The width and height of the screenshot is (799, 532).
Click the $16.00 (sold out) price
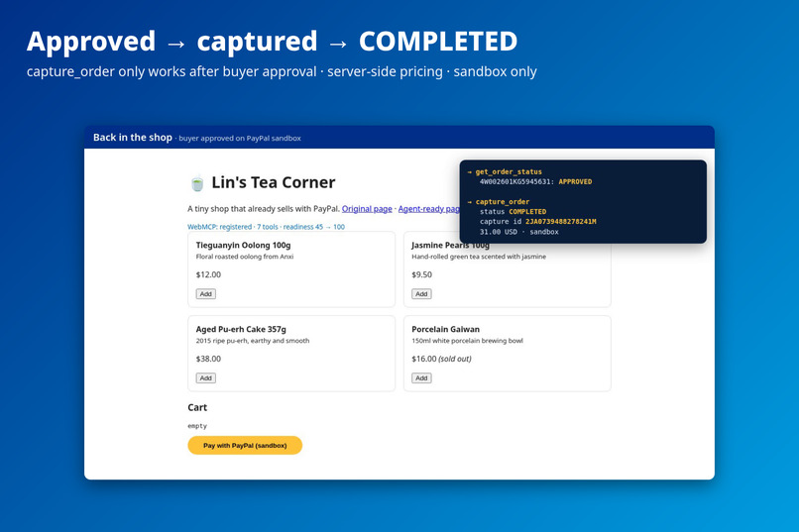441,359
